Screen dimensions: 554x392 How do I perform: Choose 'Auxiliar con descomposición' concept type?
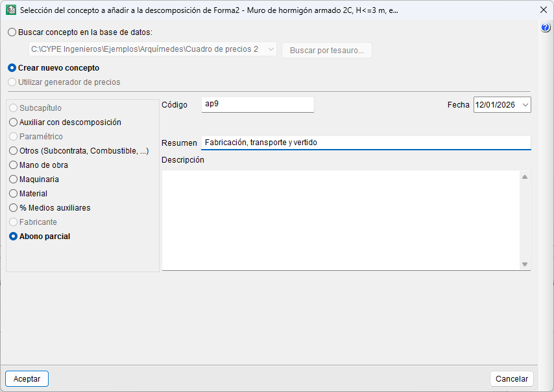(14, 122)
